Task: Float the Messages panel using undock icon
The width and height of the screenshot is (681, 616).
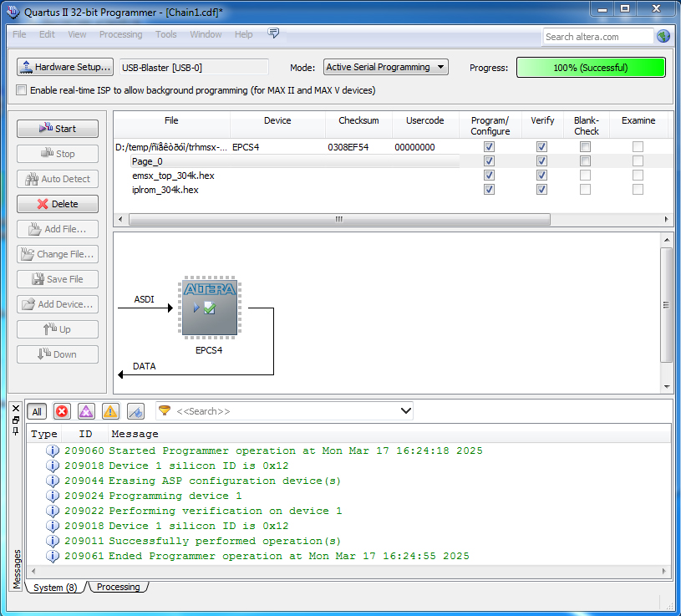Action: pos(16,420)
